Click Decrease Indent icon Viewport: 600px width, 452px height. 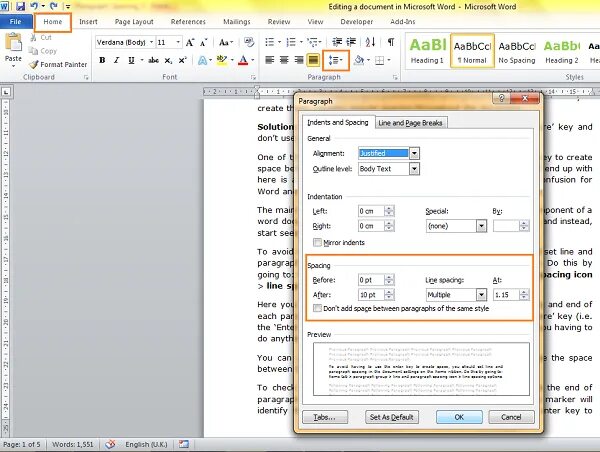click(337, 42)
